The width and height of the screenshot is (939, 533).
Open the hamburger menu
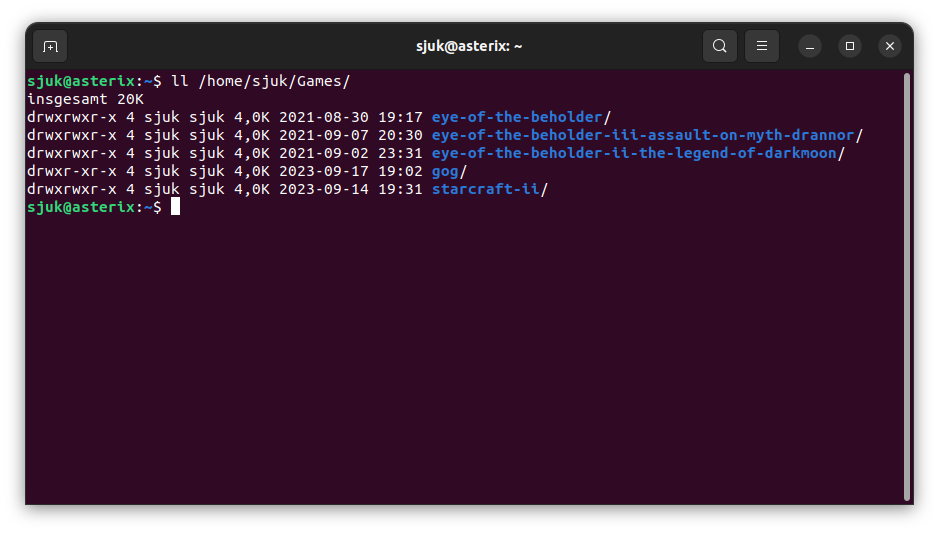point(762,46)
